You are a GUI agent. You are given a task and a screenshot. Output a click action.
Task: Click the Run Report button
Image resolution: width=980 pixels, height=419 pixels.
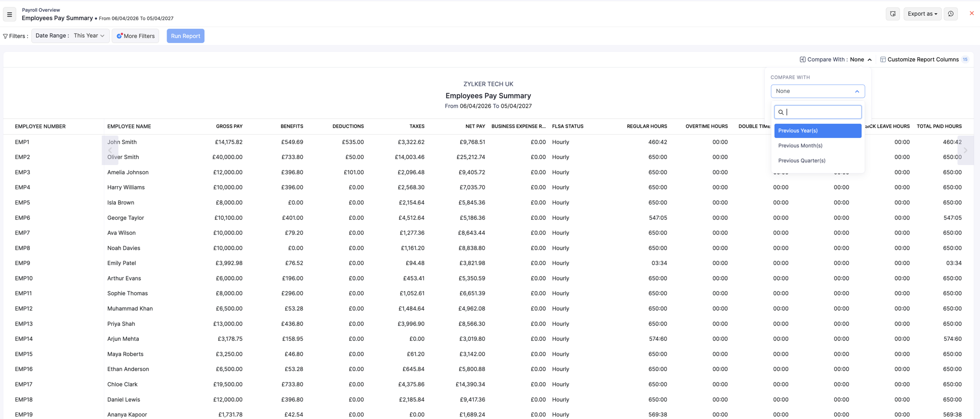click(185, 36)
